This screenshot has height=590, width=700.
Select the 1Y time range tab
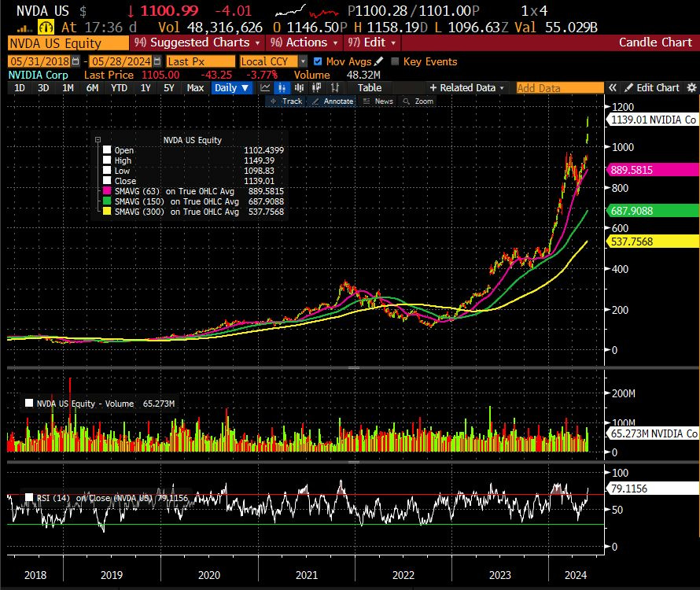click(146, 87)
